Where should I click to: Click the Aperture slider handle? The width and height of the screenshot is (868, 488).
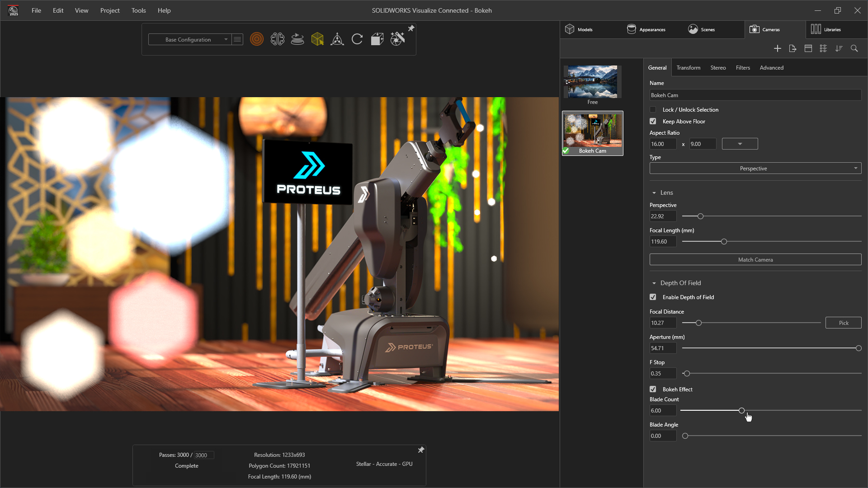click(859, 348)
